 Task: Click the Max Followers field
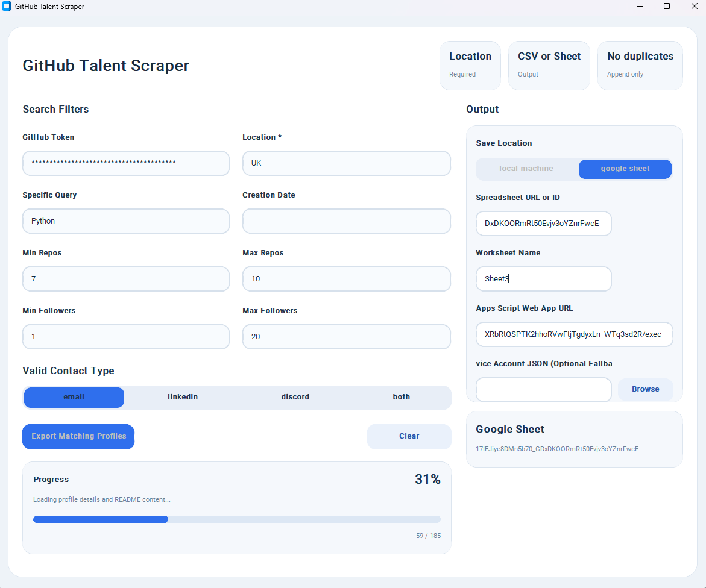click(346, 337)
